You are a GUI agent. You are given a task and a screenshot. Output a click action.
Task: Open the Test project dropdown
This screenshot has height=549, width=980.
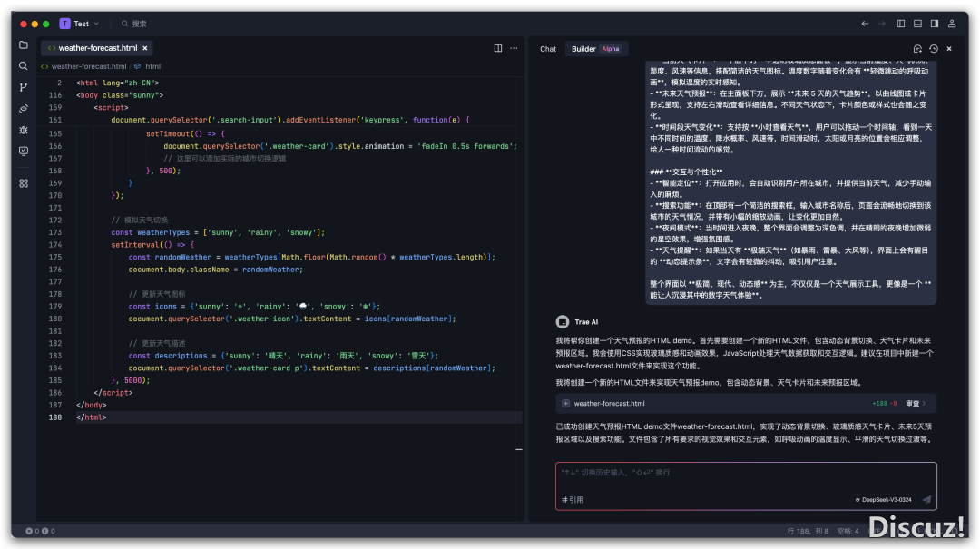[87, 24]
